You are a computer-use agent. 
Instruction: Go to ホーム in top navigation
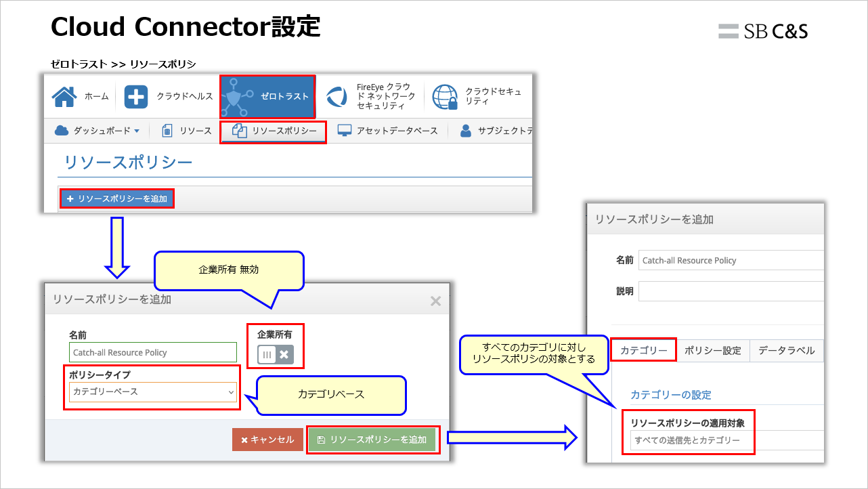(80, 97)
